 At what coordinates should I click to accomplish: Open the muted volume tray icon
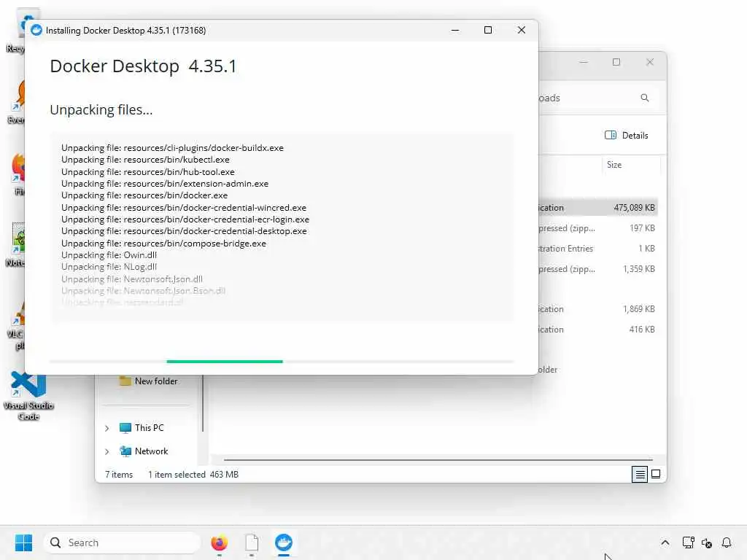[x=706, y=542]
